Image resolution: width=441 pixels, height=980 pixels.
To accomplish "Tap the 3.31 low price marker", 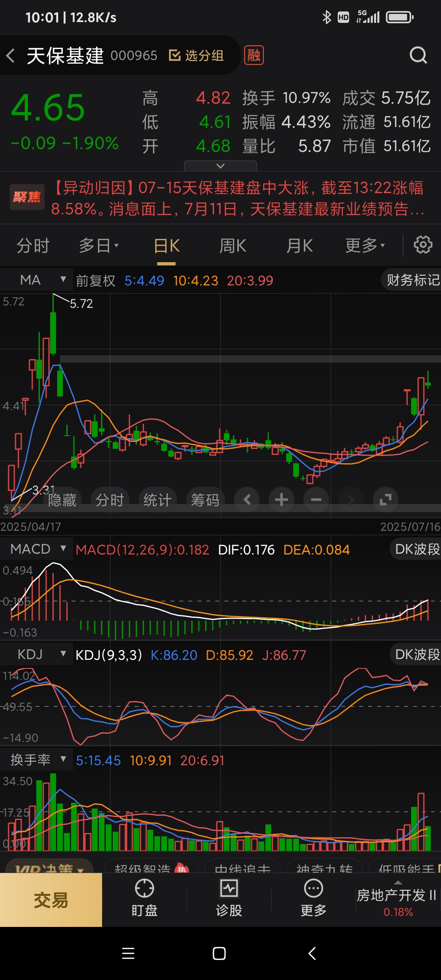I will (x=43, y=490).
